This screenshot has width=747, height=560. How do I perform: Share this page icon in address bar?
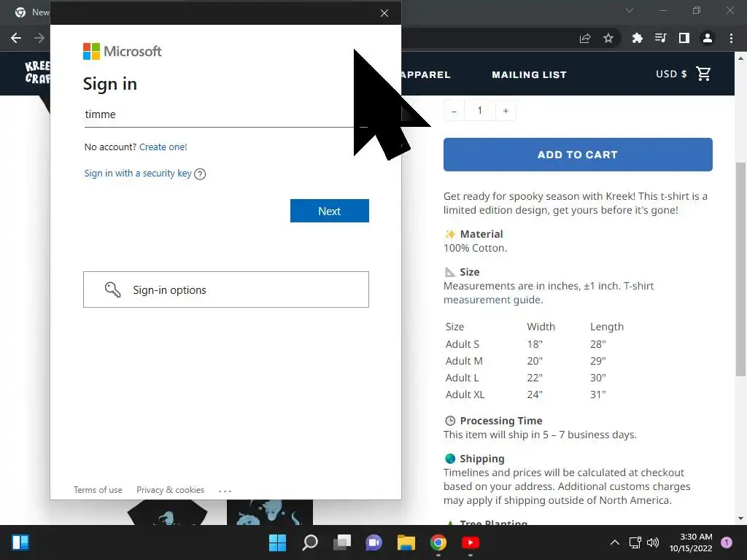tap(585, 38)
